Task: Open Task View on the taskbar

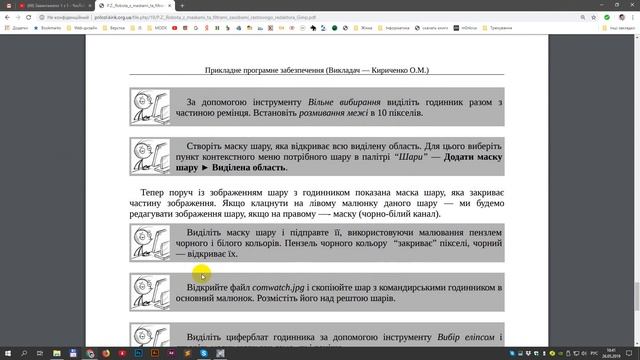Action: point(40,353)
